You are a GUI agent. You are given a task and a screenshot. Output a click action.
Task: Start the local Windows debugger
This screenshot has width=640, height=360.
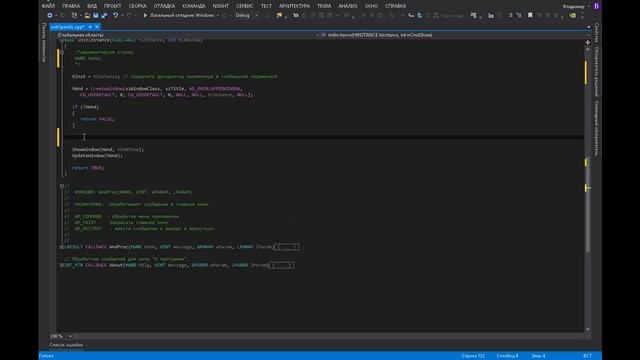click(178, 16)
